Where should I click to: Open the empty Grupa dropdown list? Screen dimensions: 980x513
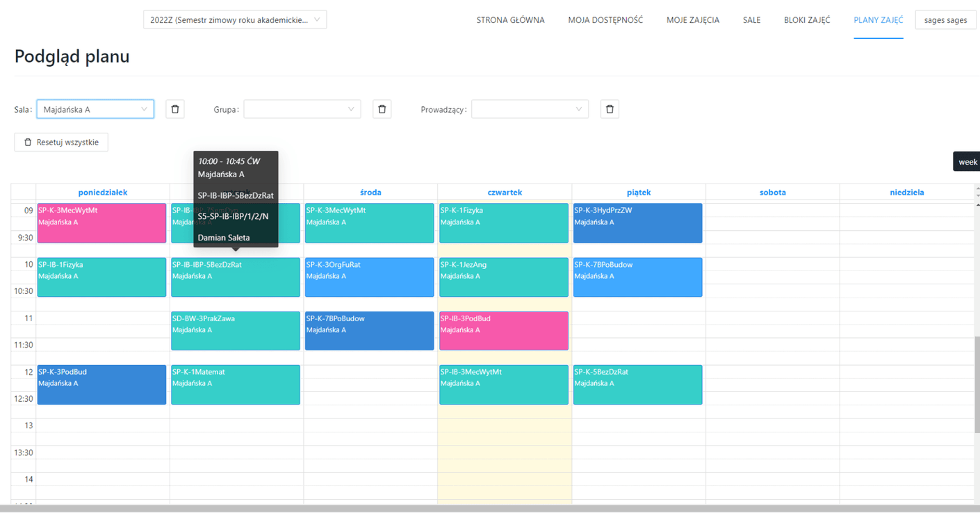[x=299, y=109]
